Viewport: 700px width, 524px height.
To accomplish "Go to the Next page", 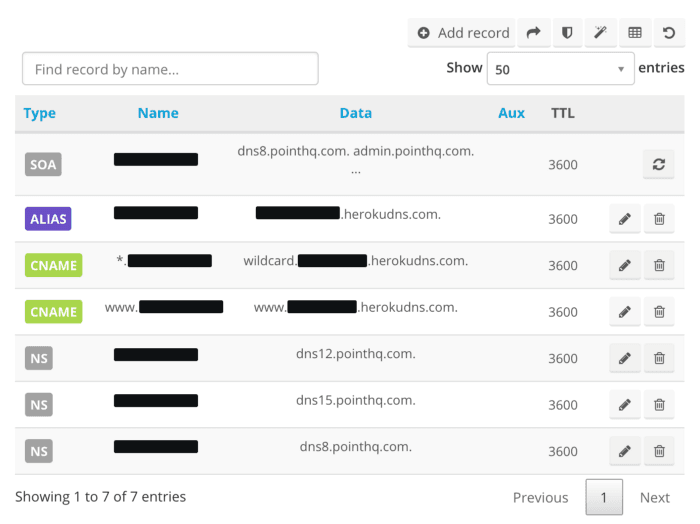I will point(654,497).
